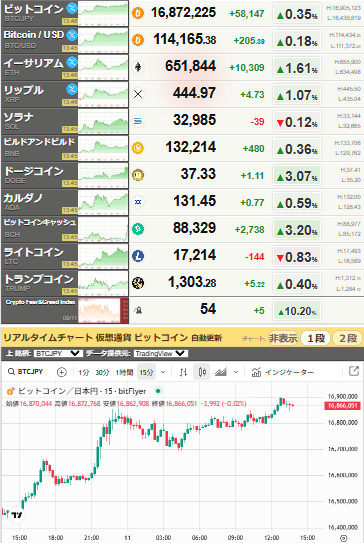Click the XRP logo beside 444.97
Screen dimensions: 364x543
(138, 94)
